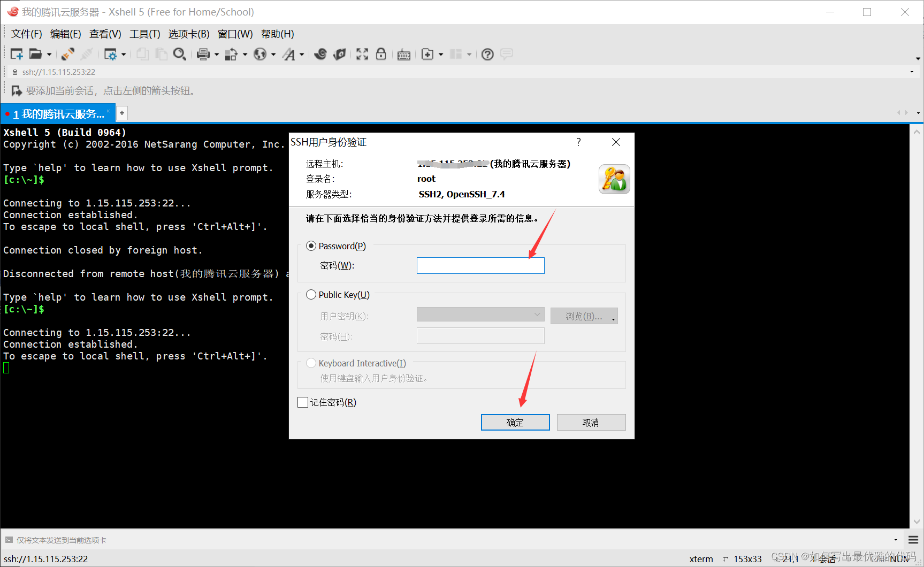Click the Keyboard mapping icon
This screenshot has width=924, height=567.
pyautogui.click(x=404, y=55)
